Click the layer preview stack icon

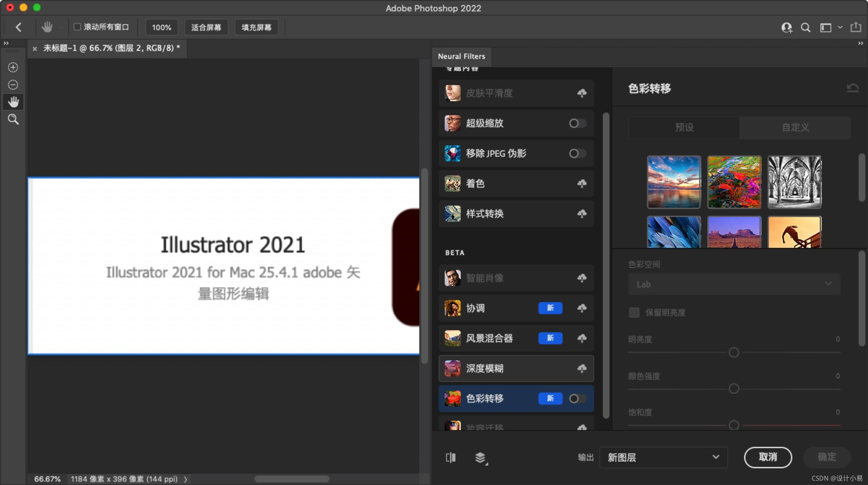pyautogui.click(x=481, y=458)
